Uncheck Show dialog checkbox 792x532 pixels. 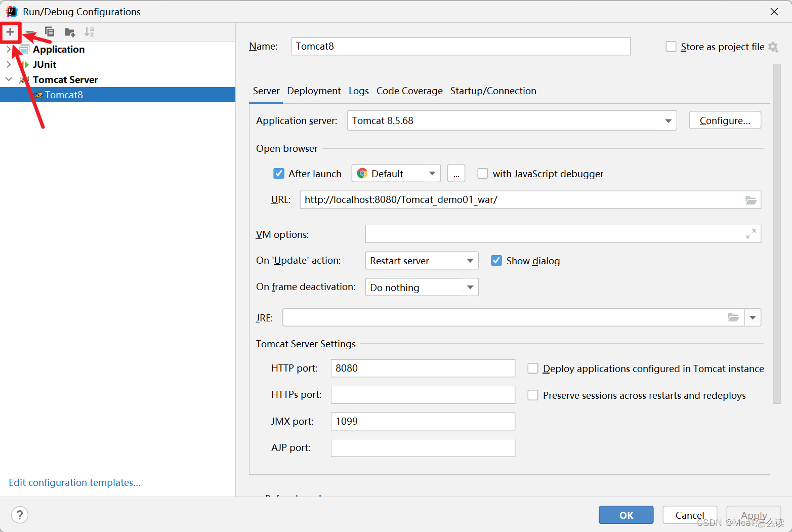coord(496,261)
